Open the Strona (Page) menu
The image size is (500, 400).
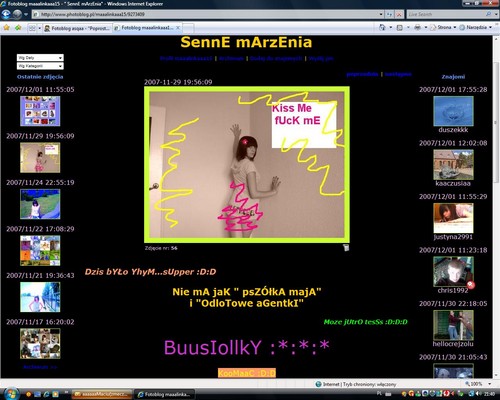[443, 27]
